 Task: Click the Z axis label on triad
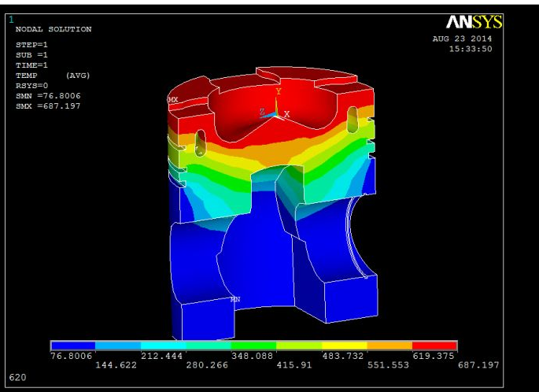pos(262,112)
